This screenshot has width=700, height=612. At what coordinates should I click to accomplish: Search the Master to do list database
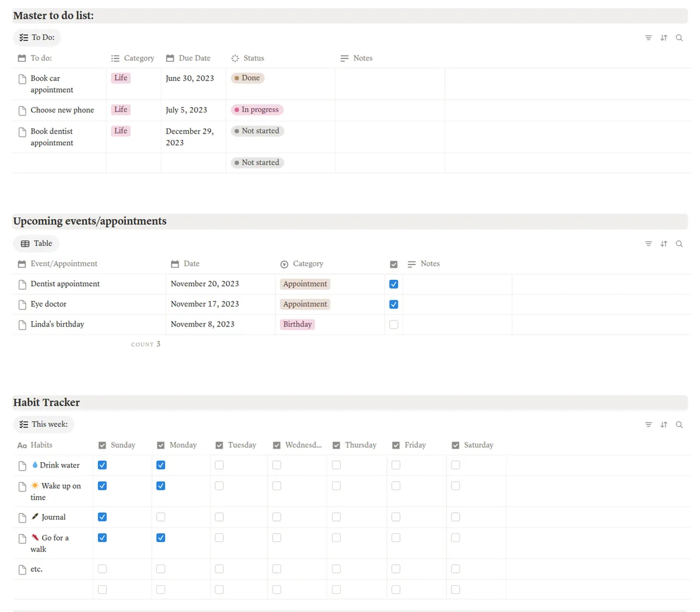pos(679,38)
